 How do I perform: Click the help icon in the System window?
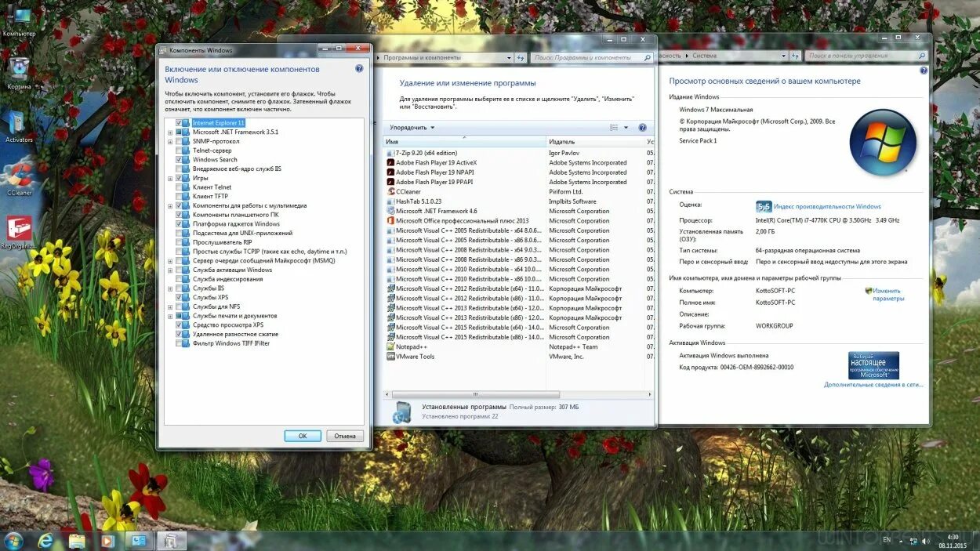point(923,71)
